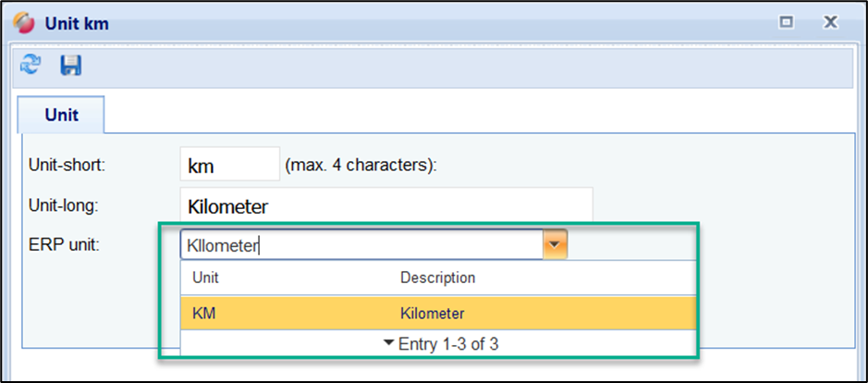868x383 pixels.
Task: Maximize the Unit km window
Action: 787,23
